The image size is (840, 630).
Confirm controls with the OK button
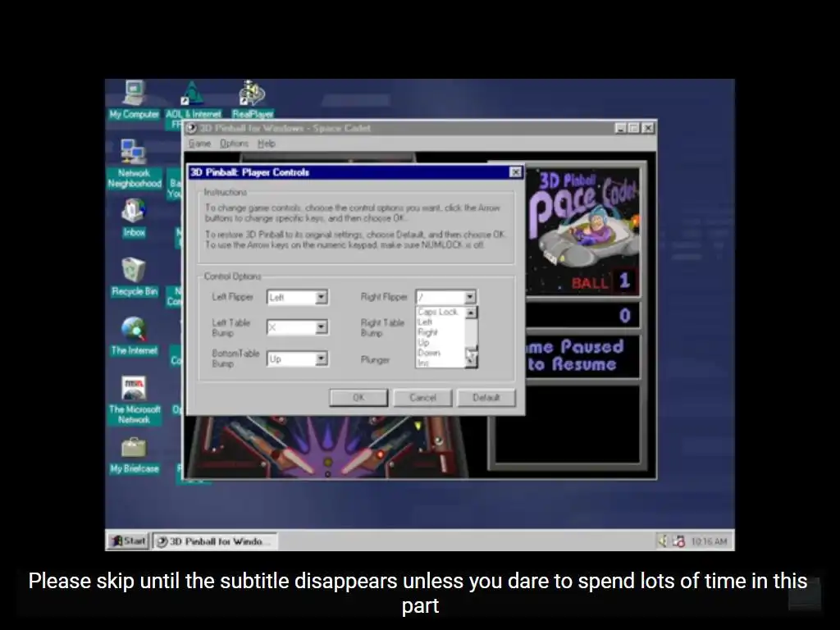tap(358, 398)
